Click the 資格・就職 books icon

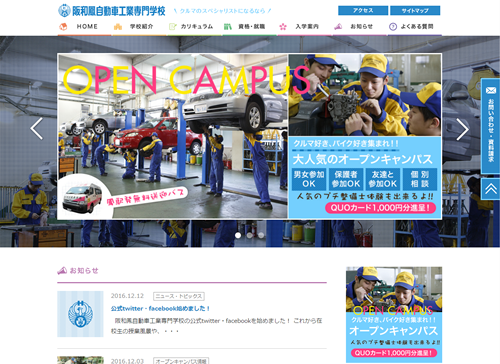[228, 27]
